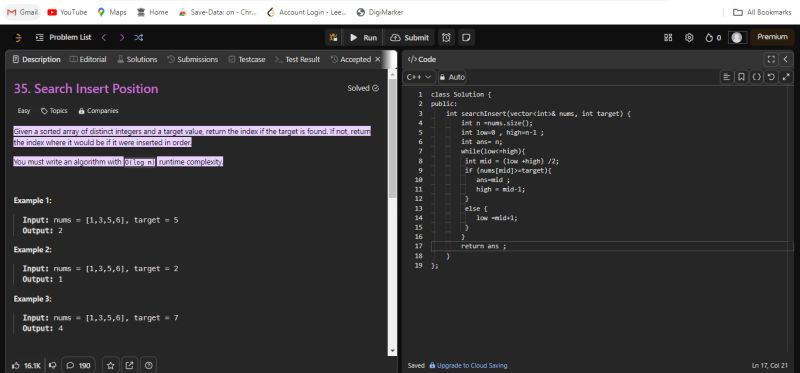The height and width of the screenshot is (373, 800).
Task: Switch to the Test Result tab
Action: coord(297,59)
